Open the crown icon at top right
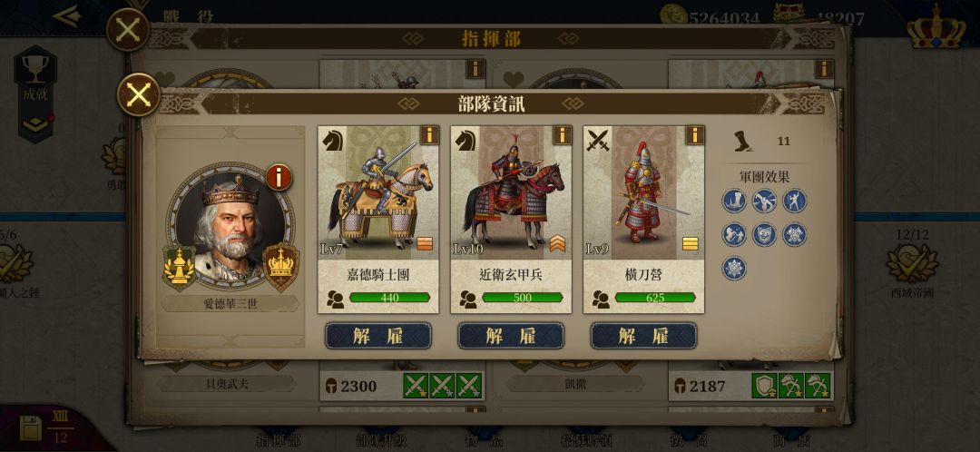This screenshot has width=980, height=452. [936, 27]
